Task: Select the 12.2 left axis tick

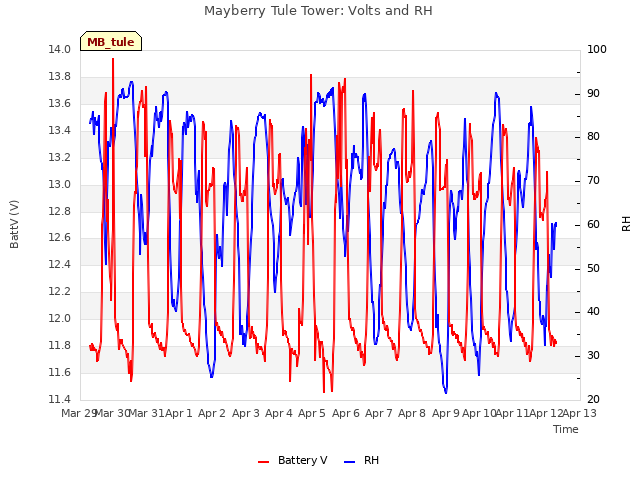Action: click(x=60, y=291)
